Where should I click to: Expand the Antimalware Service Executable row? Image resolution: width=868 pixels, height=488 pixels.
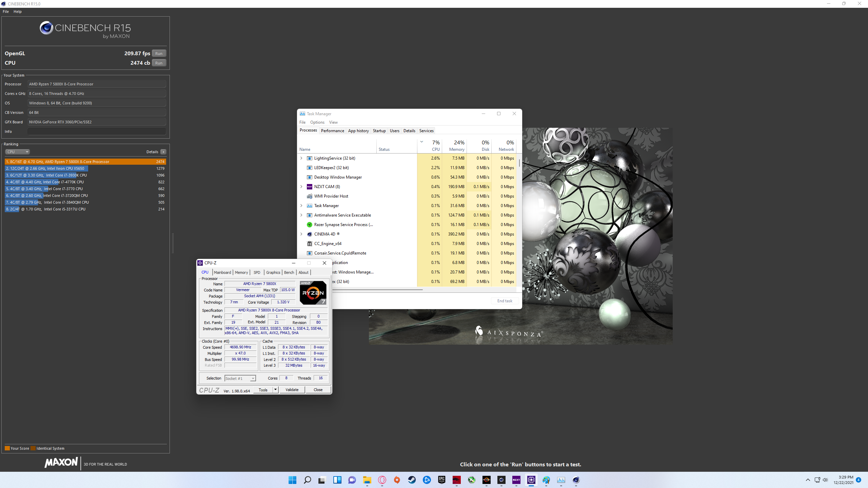tap(301, 215)
